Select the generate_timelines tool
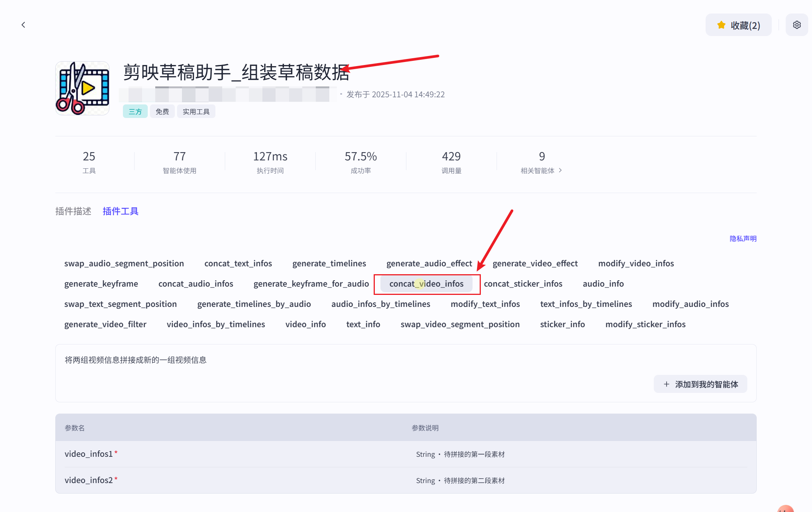812x512 pixels. click(329, 263)
